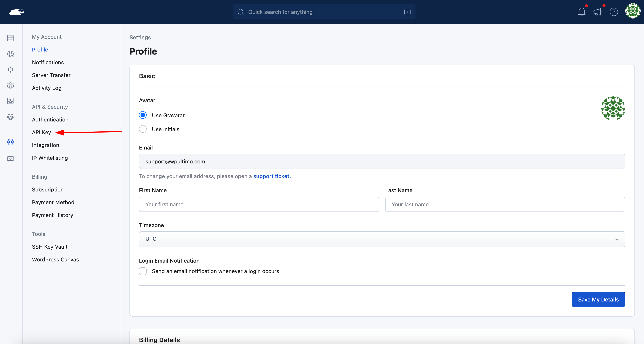Open the team members icon
The height and width of the screenshot is (344, 644).
pos(10,85)
